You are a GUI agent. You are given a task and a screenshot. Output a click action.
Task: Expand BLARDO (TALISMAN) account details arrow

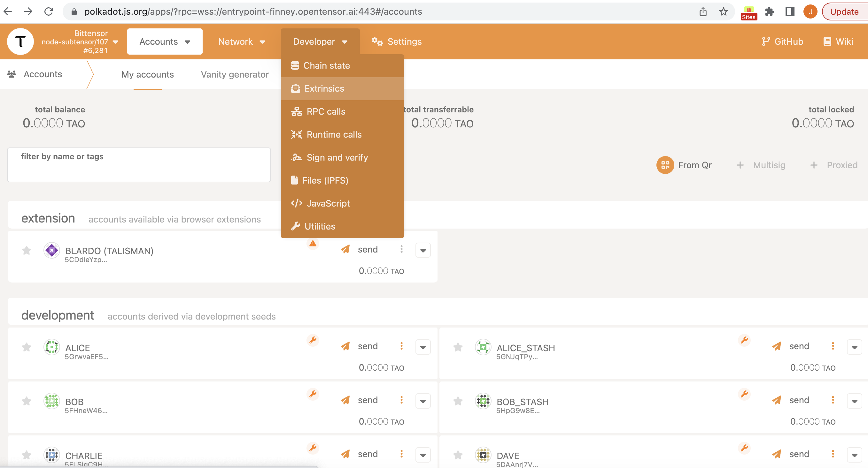pos(423,250)
